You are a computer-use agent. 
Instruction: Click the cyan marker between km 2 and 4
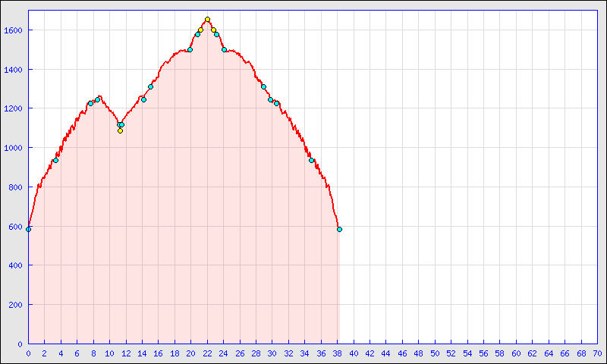pyautogui.click(x=55, y=161)
